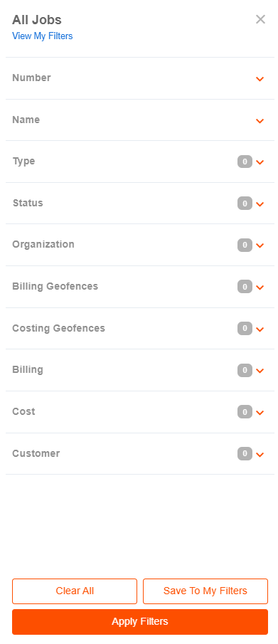Click Billing Geofences count badge

tap(245, 287)
